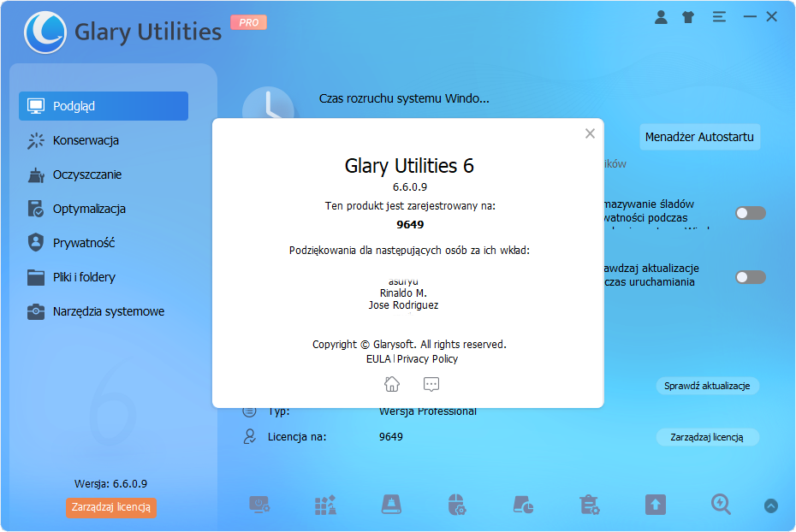Screen dimensions: 796x532
Task: Click the Wersja: 6.6.0.9 text
Action: pos(110,484)
